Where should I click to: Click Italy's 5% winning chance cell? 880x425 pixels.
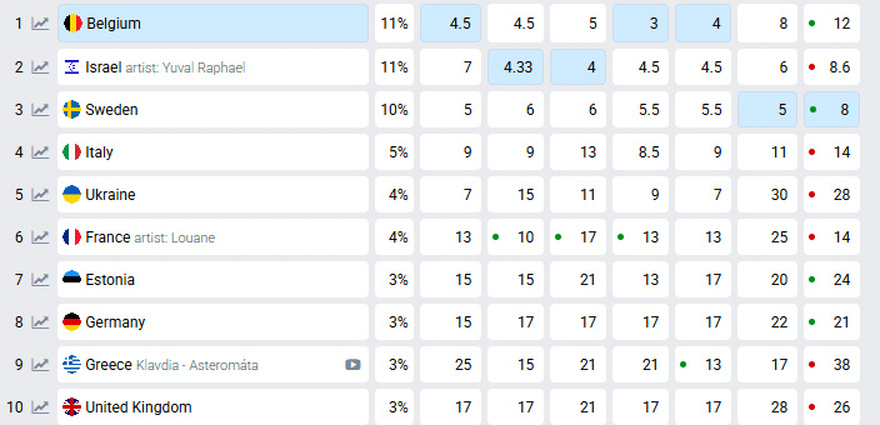(394, 152)
